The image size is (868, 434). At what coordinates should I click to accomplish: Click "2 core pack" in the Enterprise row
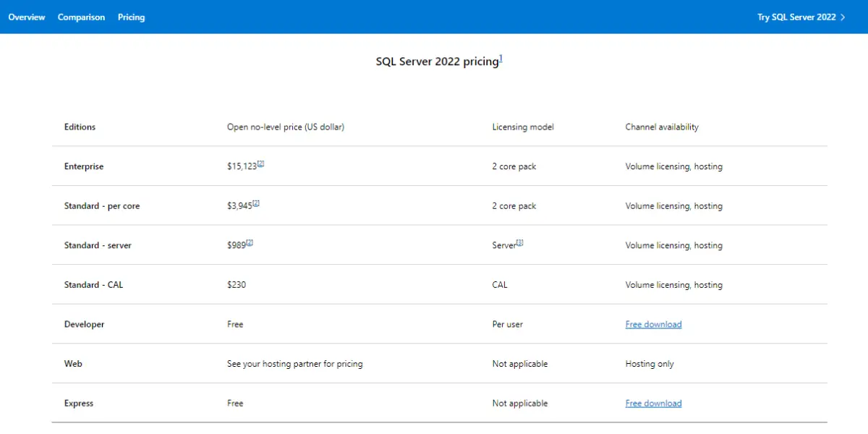[x=514, y=166]
